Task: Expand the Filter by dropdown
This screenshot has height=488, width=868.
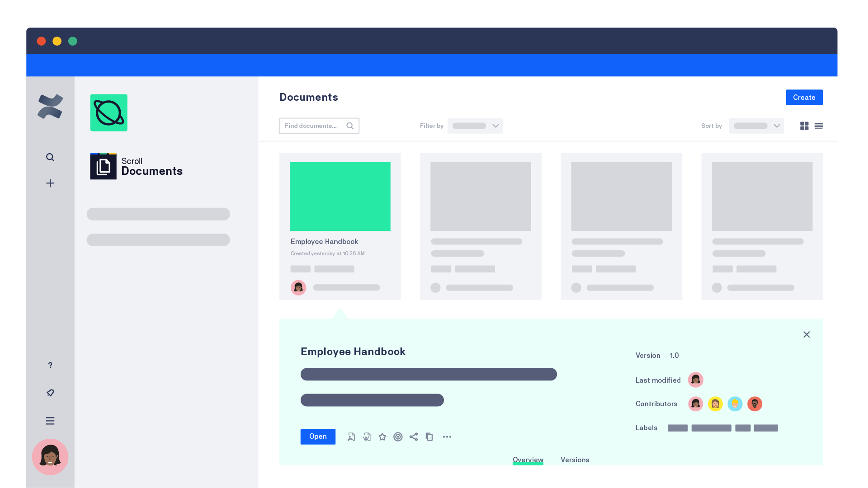Action: (x=475, y=126)
